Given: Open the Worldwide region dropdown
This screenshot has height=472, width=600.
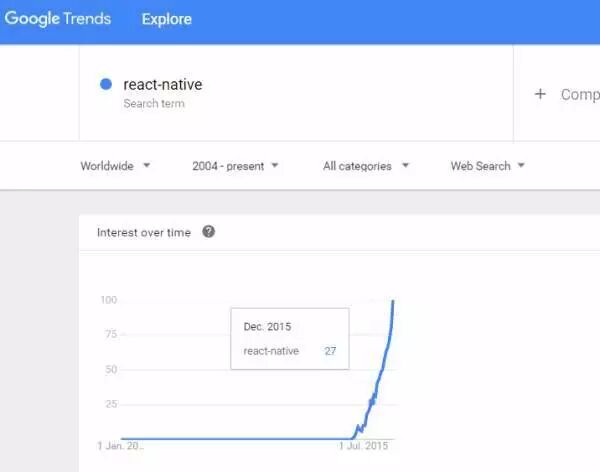Looking at the screenshot, I should (115, 166).
